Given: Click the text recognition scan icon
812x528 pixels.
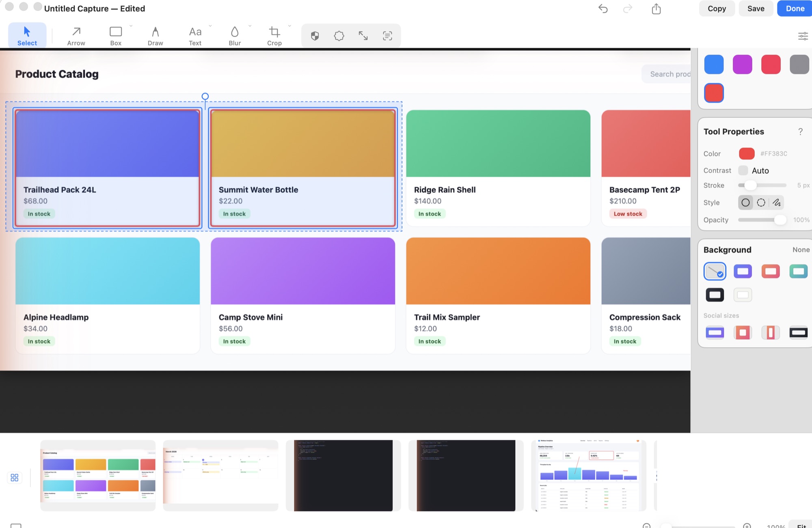Looking at the screenshot, I should tap(387, 36).
